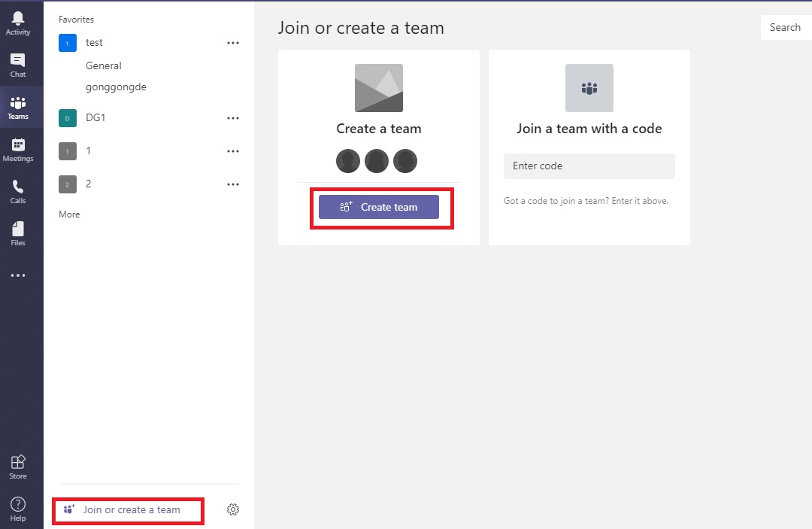Show more apps ellipsis in left rail
This screenshot has width=812, height=529.
(x=18, y=275)
